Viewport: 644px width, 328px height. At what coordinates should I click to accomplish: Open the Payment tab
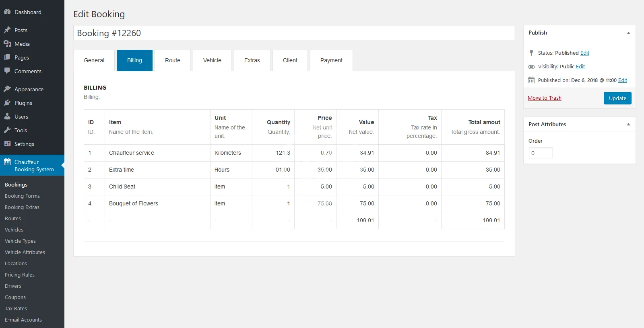tap(331, 60)
